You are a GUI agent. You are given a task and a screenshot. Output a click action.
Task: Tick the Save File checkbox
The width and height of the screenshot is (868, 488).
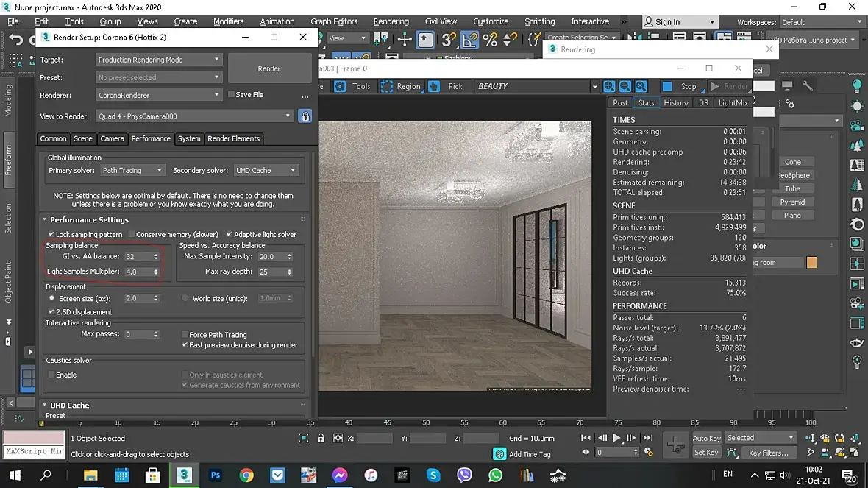[x=231, y=95]
